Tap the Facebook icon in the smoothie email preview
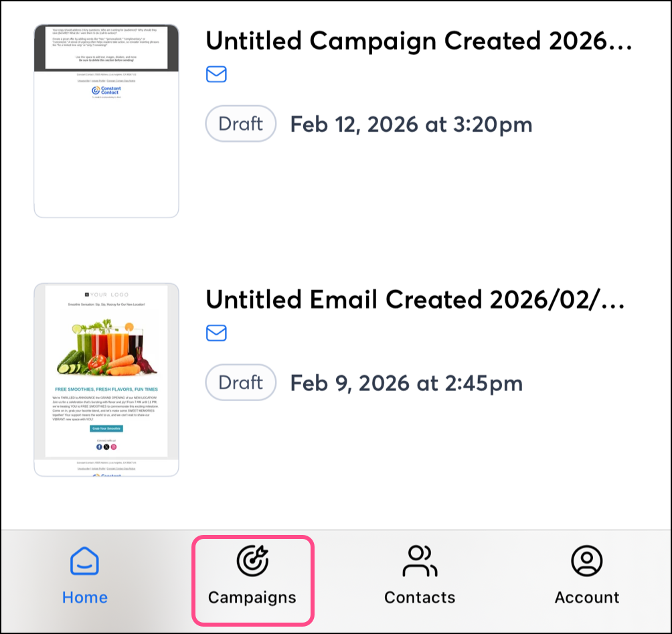Viewport: 672px width, 634px height. point(99,447)
